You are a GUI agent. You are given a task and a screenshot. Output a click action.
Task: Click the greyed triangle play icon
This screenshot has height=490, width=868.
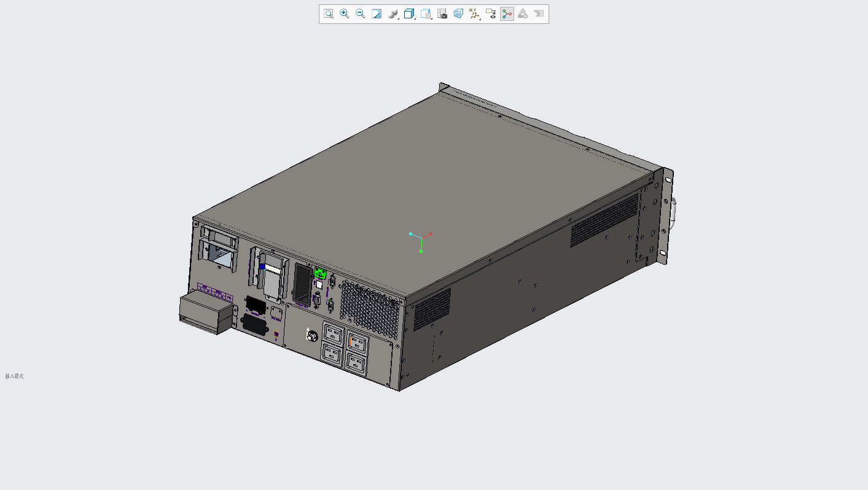pyautogui.click(x=523, y=14)
